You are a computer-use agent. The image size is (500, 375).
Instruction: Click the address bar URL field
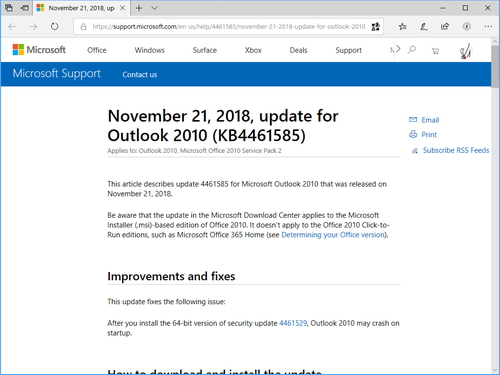(x=229, y=27)
